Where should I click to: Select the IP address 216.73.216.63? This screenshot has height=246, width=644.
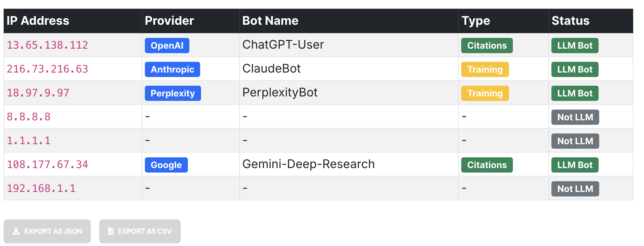tap(47, 69)
